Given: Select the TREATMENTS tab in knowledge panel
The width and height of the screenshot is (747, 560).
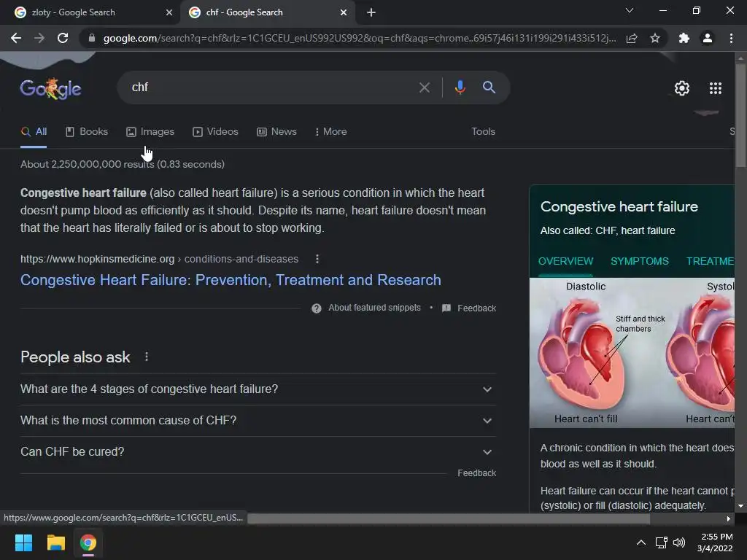Looking at the screenshot, I should coord(710,262).
